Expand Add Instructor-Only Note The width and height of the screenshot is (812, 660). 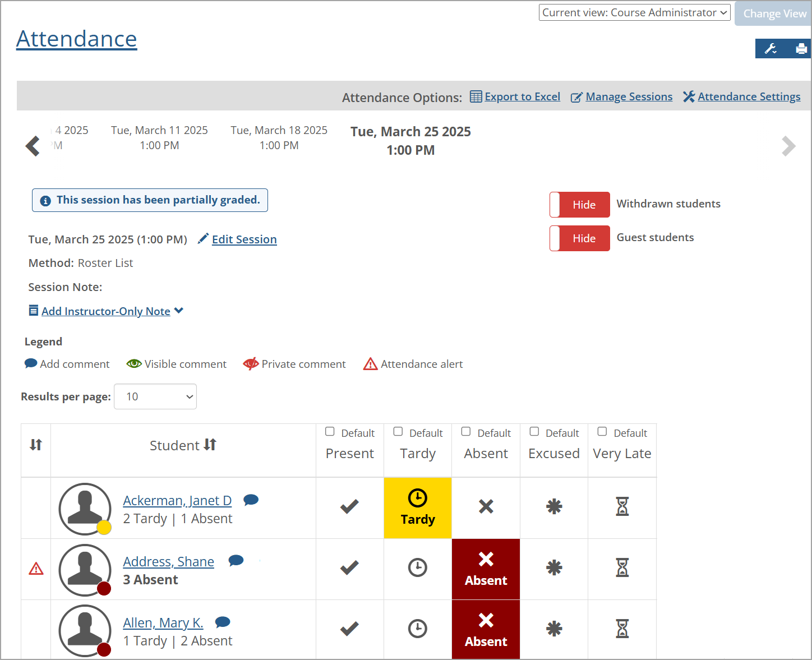coord(106,311)
